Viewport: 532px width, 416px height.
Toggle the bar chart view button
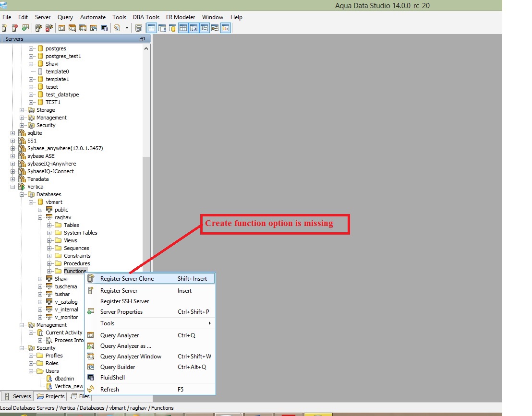point(225,28)
